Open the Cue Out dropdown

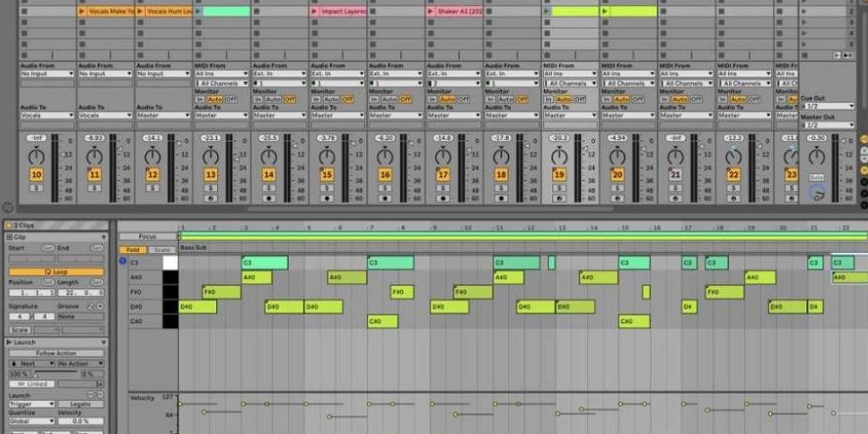point(827,106)
